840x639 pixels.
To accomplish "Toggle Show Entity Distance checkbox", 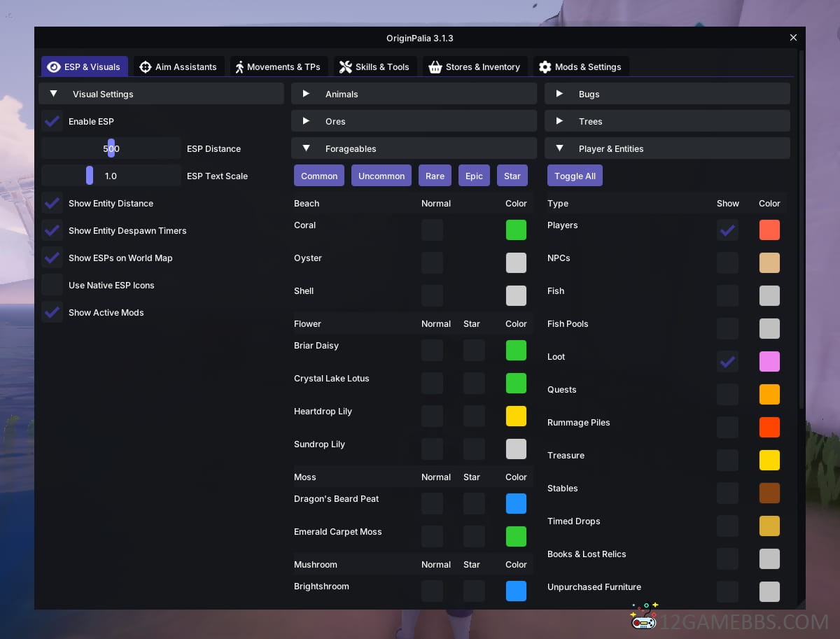I will (x=52, y=203).
